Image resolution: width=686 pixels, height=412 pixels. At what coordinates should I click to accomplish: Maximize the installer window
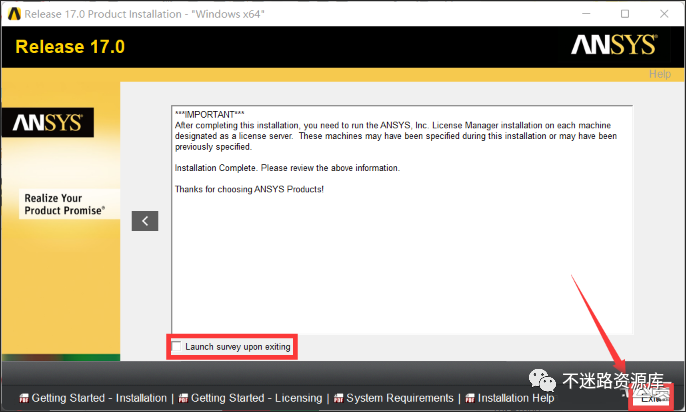[x=625, y=14]
